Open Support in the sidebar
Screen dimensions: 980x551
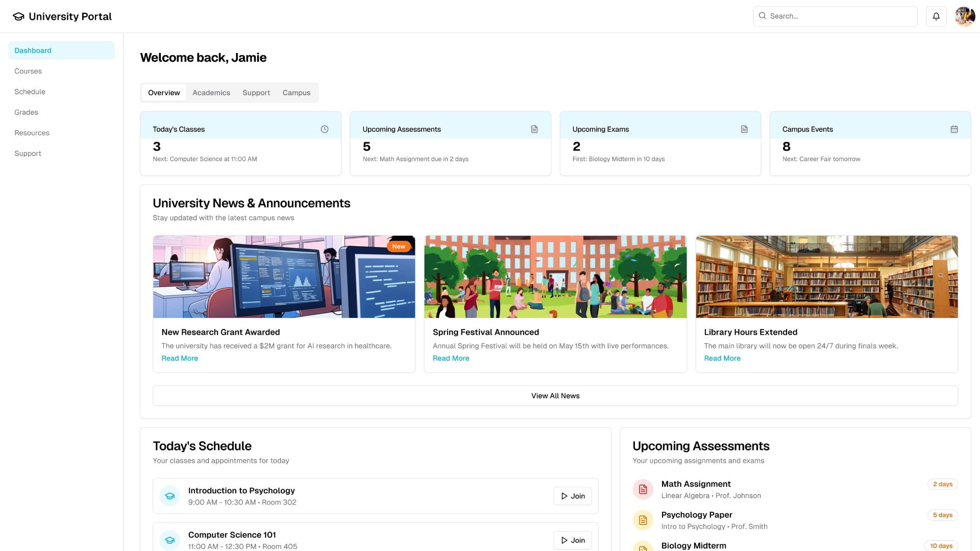[61, 153]
